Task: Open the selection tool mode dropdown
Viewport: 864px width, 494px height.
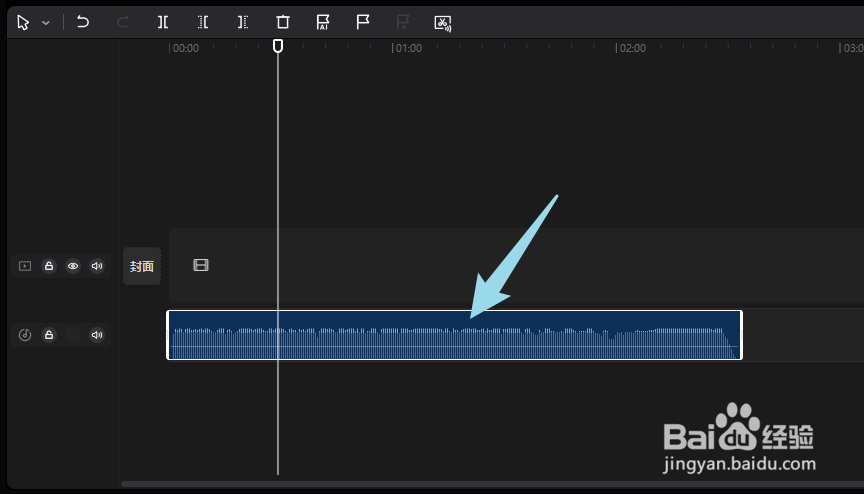Action: (x=46, y=23)
